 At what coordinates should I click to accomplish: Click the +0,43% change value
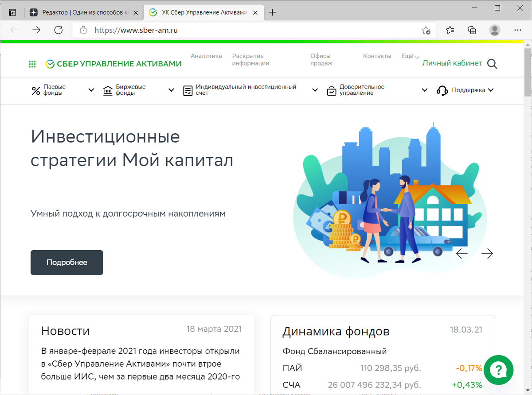point(467,385)
